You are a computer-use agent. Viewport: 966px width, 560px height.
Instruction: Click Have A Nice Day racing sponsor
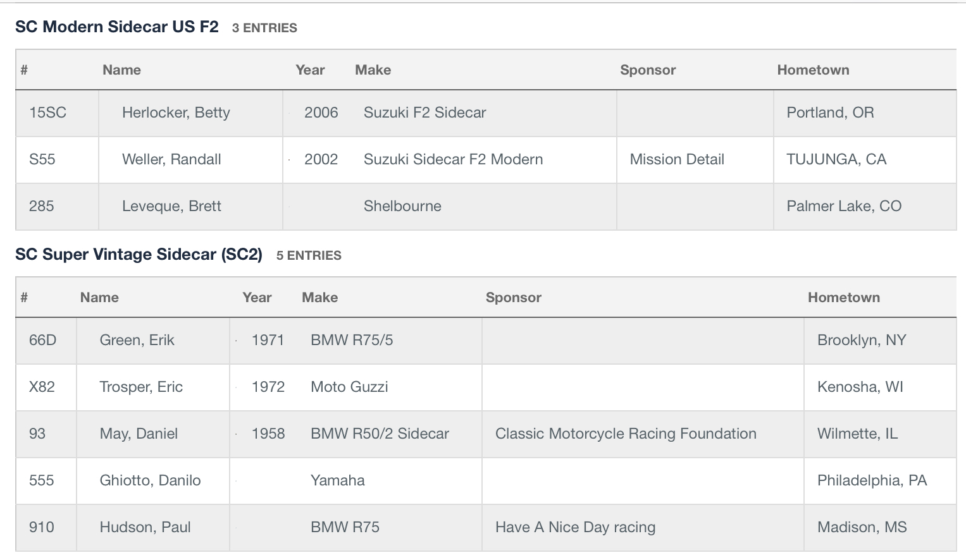575,527
